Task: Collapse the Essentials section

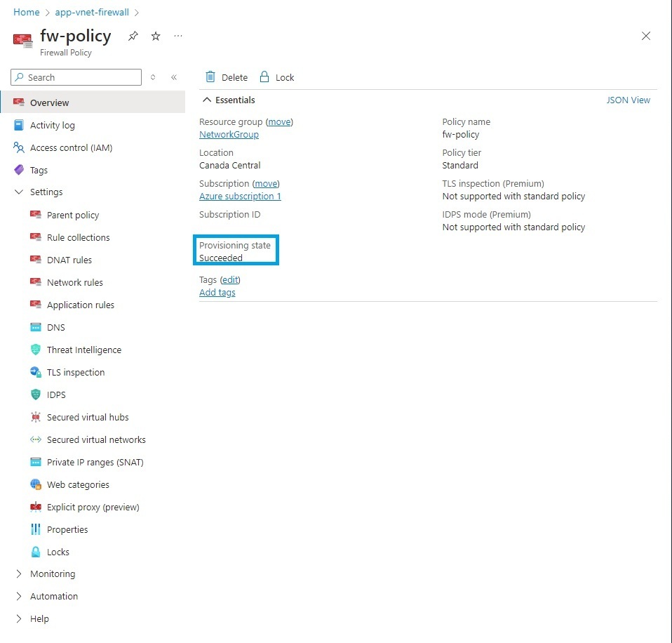Action: pos(207,100)
